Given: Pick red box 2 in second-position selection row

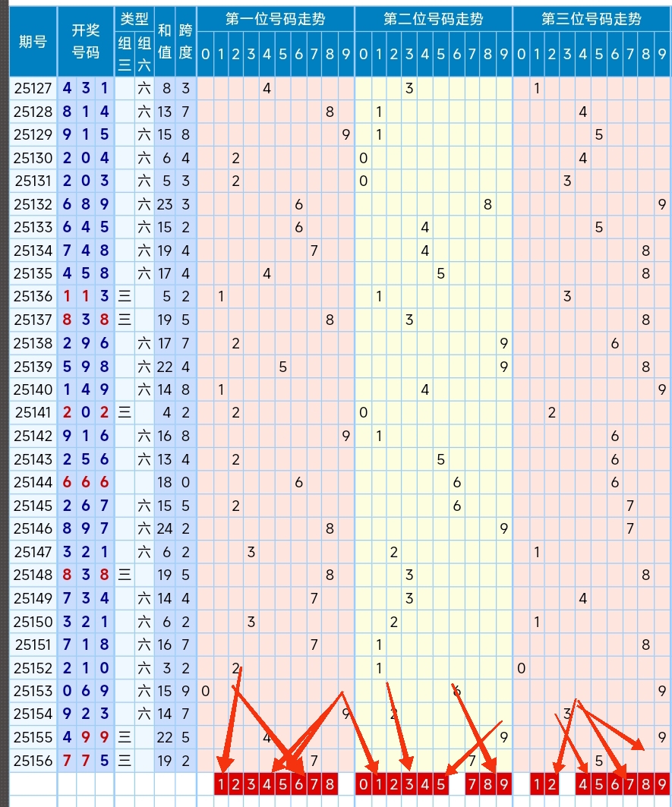Looking at the screenshot, I should click(x=394, y=784).
